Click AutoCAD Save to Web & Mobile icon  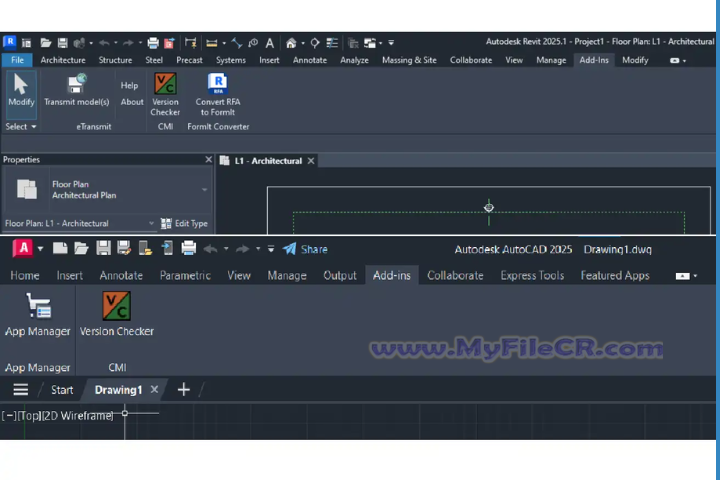tap(167, 248)
